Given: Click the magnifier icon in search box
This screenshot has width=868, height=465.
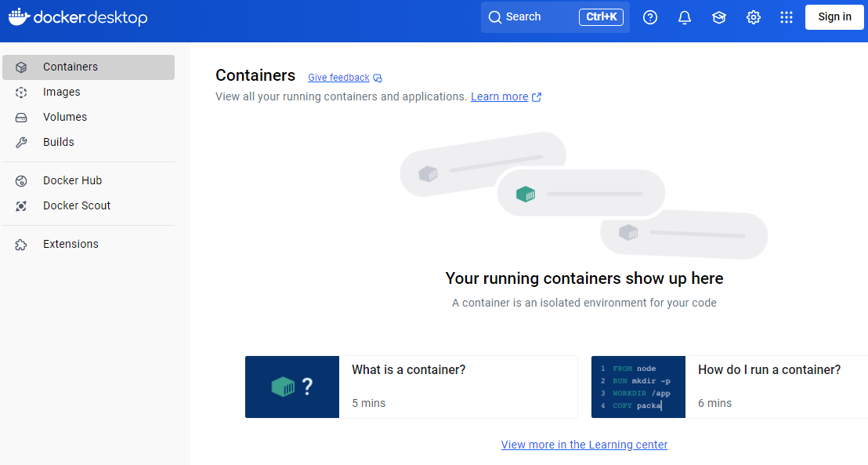Looking at the screenshot, I should [494, 17].
